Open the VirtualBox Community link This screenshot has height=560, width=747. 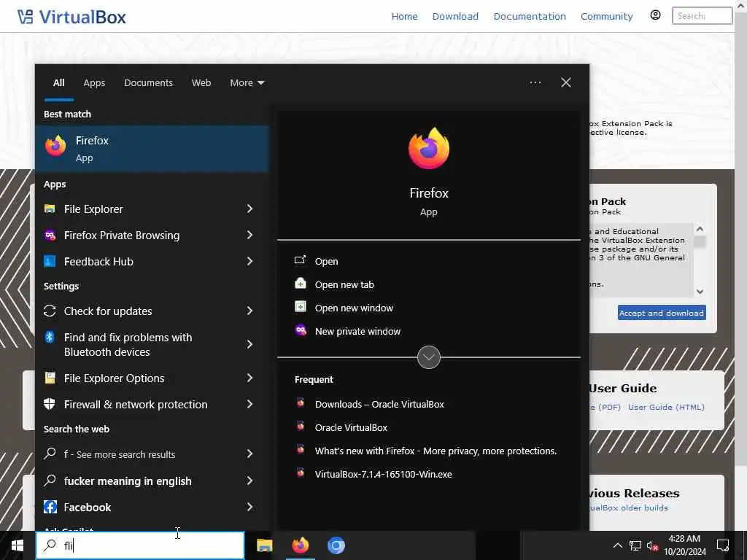click(606, 16)
